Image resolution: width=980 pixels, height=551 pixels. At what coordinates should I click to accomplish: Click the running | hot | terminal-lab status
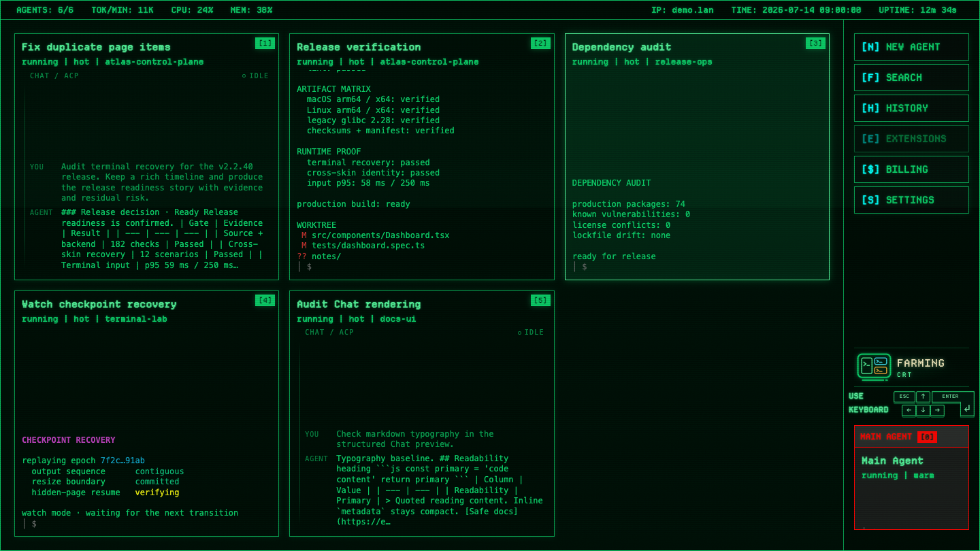coord(95,319)
